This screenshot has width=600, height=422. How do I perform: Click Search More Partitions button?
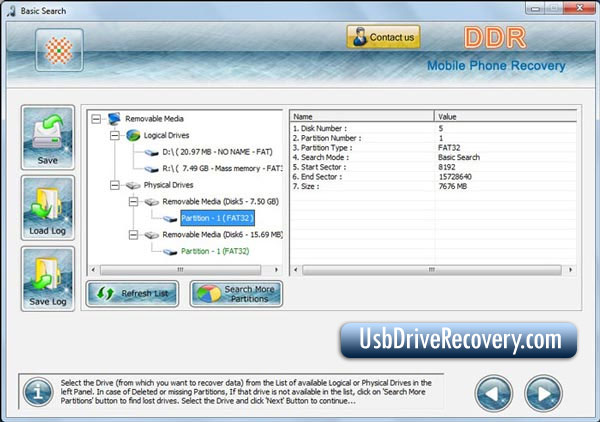236,293
